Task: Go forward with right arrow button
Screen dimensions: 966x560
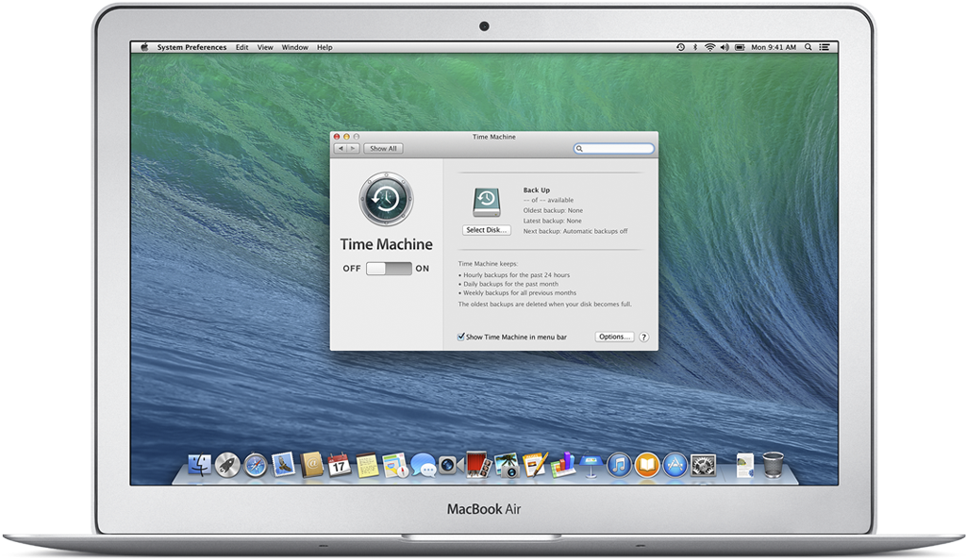Action: (x=353, y=148)
